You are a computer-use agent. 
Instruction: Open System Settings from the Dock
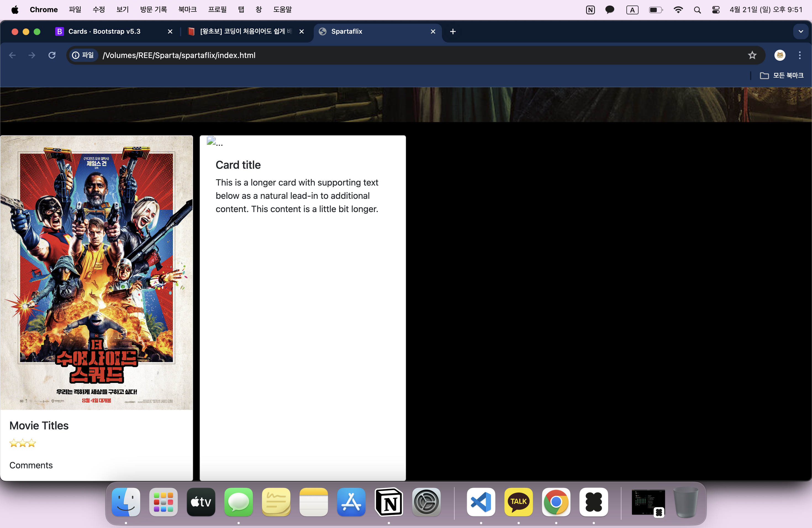click(x=426, y=502)
